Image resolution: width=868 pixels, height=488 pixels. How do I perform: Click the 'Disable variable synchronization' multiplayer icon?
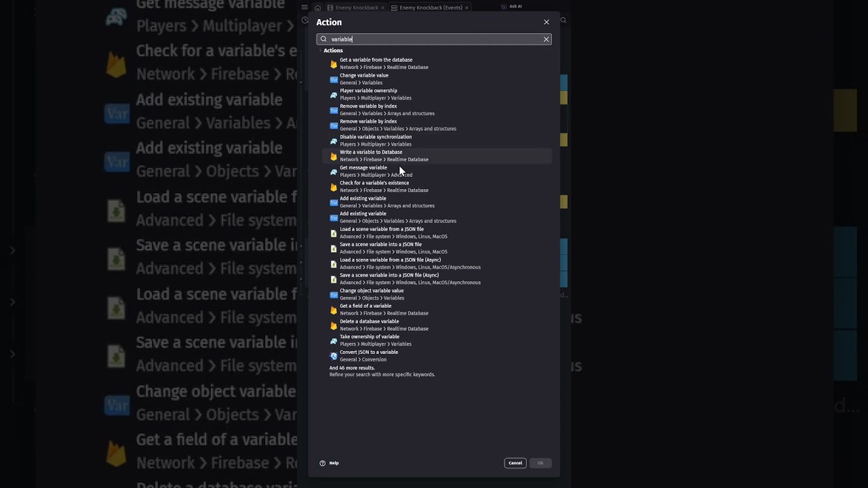334,141
